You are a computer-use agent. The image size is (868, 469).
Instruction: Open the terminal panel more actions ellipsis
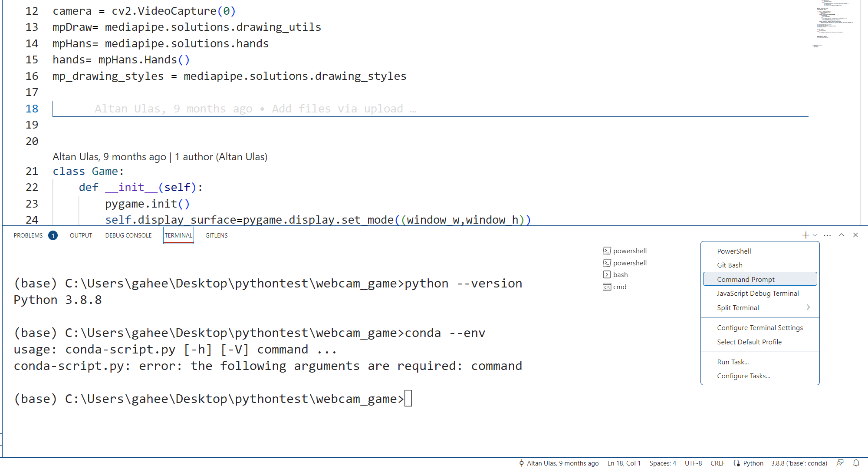coord(827,235)
